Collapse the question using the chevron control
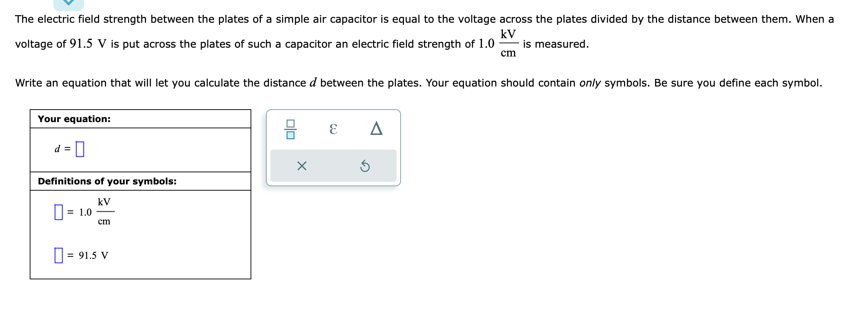The height and width of the screenshot is (327, 868). coord(68,4)
